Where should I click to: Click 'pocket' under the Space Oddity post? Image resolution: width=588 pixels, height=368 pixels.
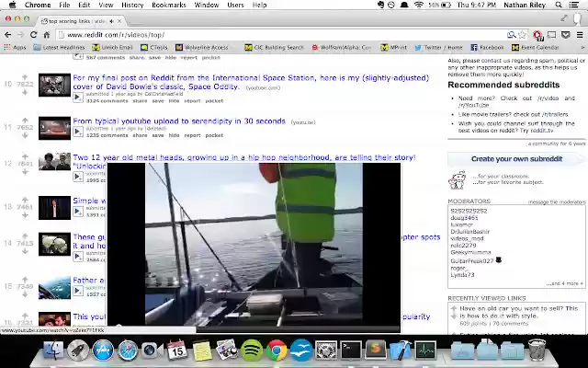pos(214,101)
